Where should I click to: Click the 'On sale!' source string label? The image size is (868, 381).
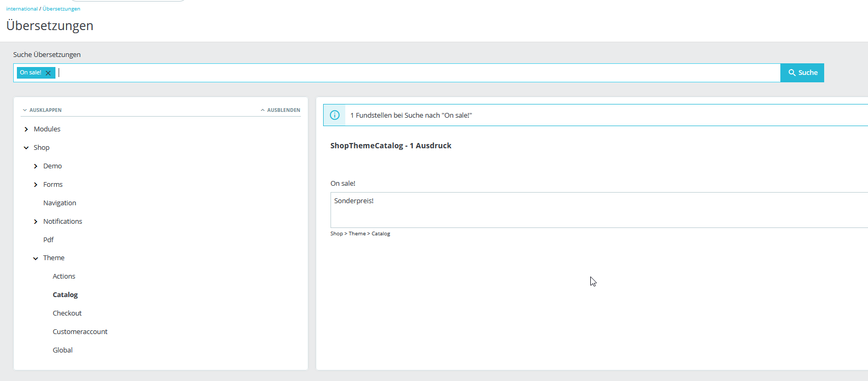click(x=343, y=184)
